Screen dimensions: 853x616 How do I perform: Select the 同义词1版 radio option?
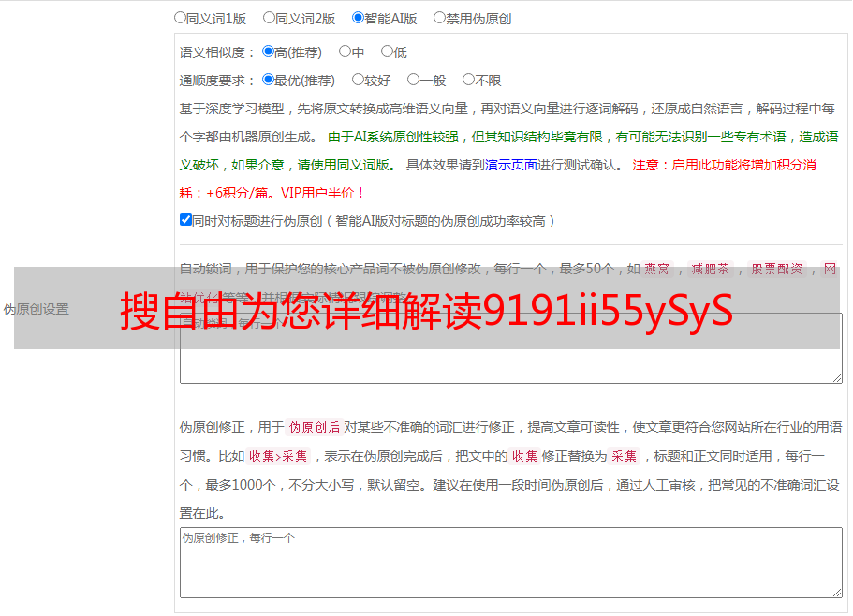(180, 18)
